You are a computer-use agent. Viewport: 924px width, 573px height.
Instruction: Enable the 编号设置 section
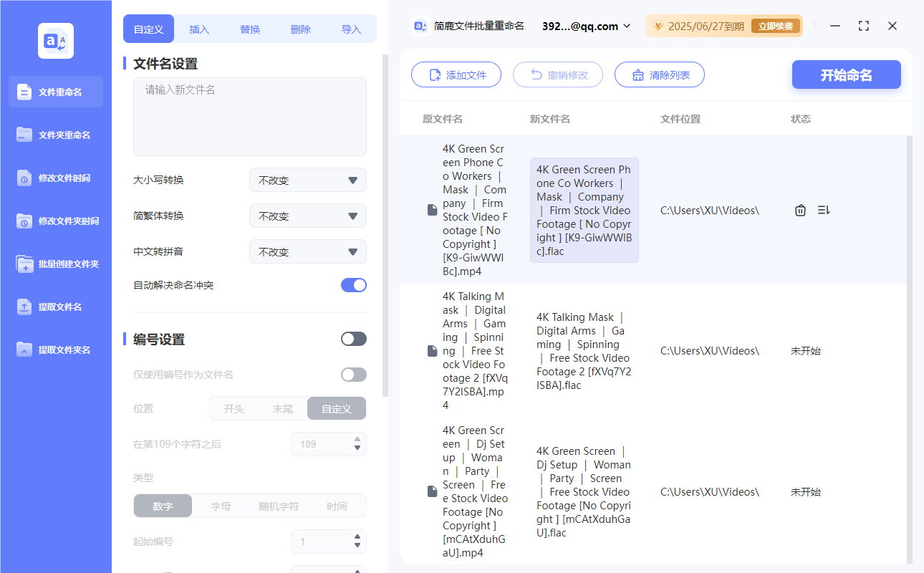(353, 338)
